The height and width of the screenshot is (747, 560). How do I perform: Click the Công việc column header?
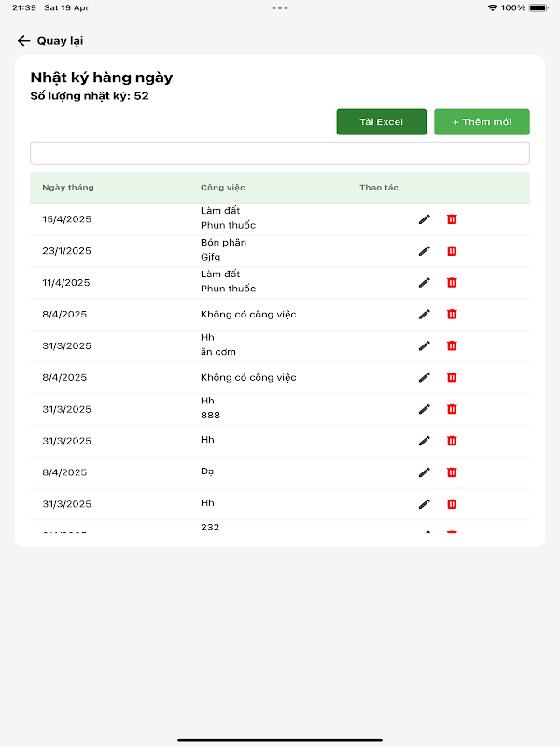coord(223,188)
